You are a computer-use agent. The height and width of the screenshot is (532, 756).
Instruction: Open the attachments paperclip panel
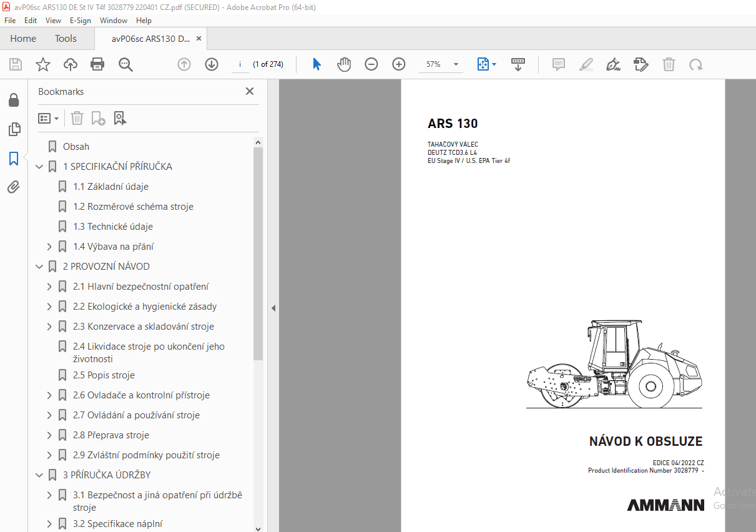[x=14, y=187]
